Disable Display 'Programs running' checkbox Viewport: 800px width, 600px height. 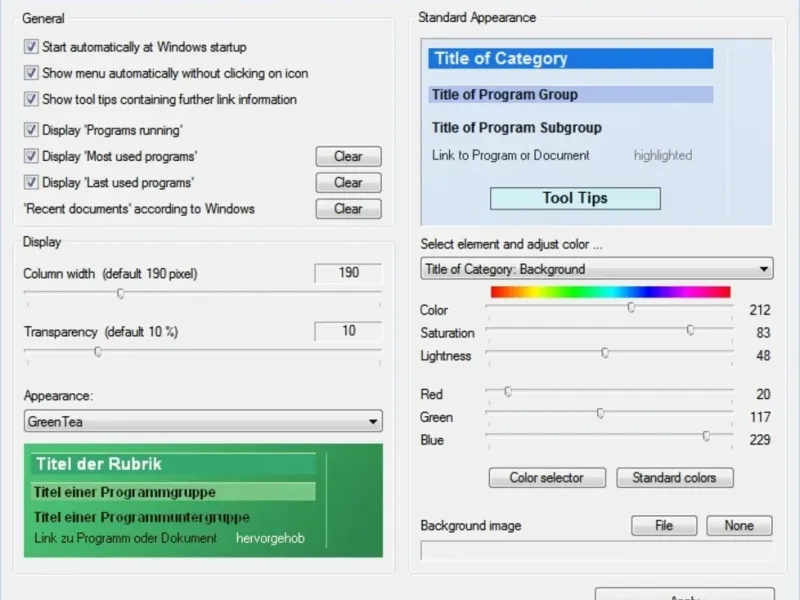click(31, 130)
